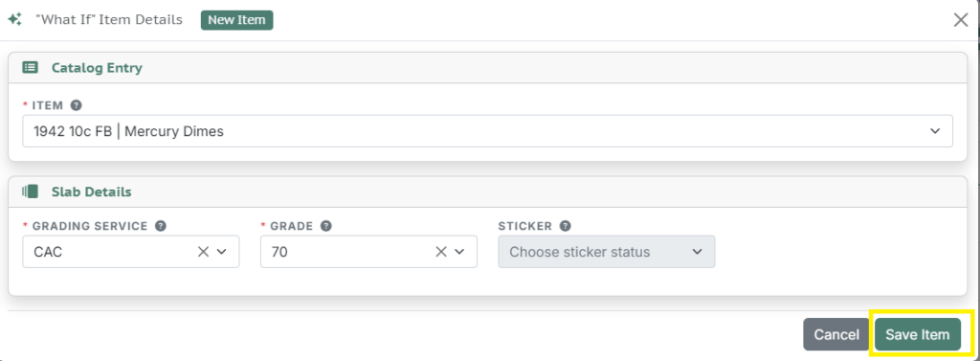The height and width of the screenshot is (361, 980).
Task: Clear the CAC grading service selection
Action: (x=203, y=252)
